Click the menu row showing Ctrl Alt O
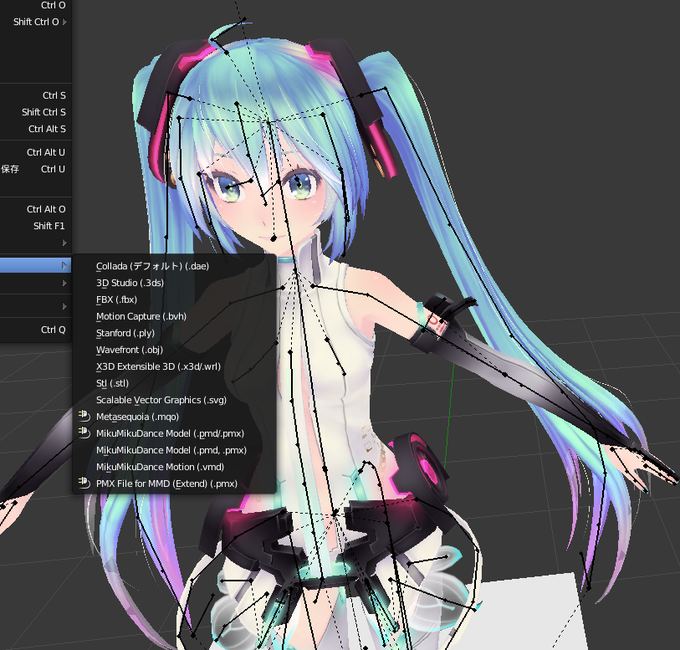This screenshot has width=680, height=650. pos(36,209)
